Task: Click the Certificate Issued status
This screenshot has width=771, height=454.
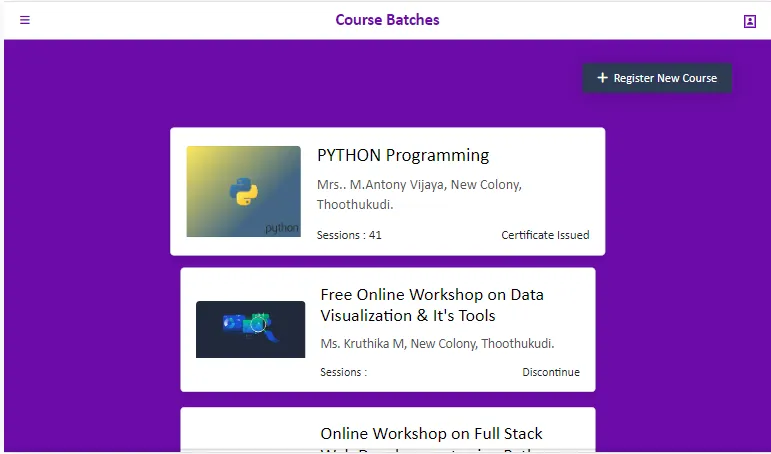Action: (x=545, y=235)
